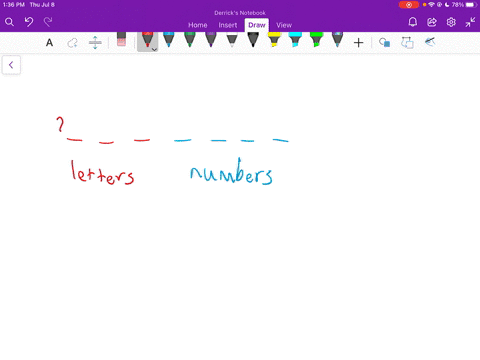Choose the Lasso Select tool
The width and height of the screenshot is (480, 360).
point(72,43)
